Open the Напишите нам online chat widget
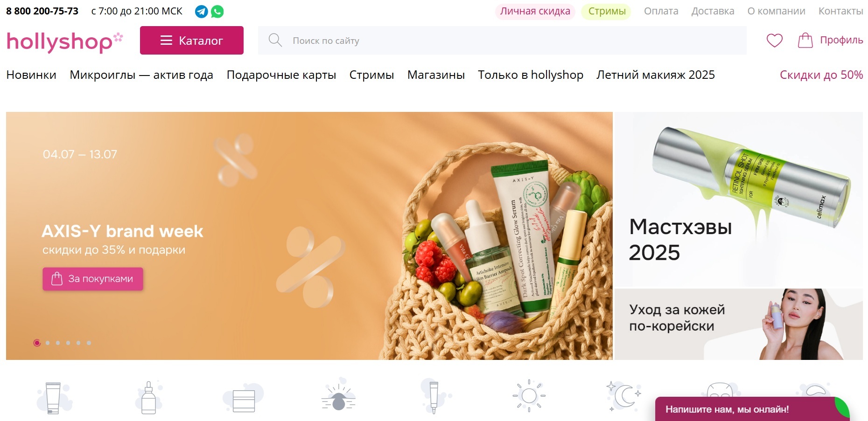 (x=752, y=409)
